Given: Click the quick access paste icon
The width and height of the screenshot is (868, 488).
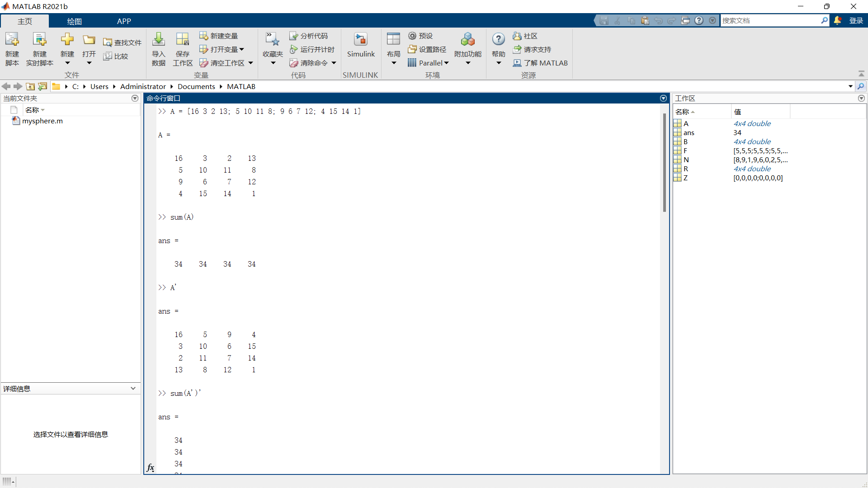Looking at the screenshot, I should click(645, 20).
